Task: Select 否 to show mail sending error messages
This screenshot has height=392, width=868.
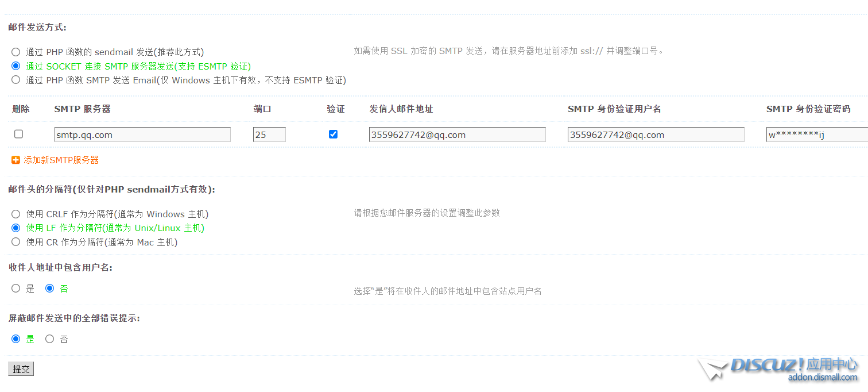Action: pos(49,339)
